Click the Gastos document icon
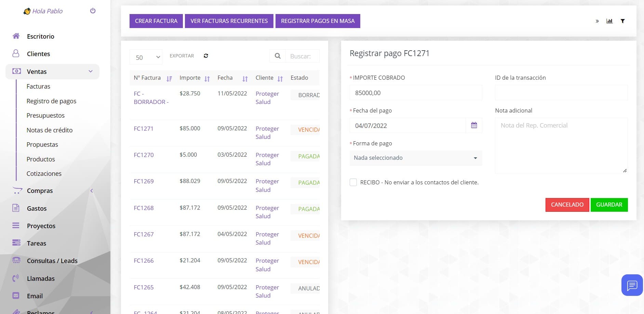The height and width of the screenshot is (314, 644). [16, 208]
